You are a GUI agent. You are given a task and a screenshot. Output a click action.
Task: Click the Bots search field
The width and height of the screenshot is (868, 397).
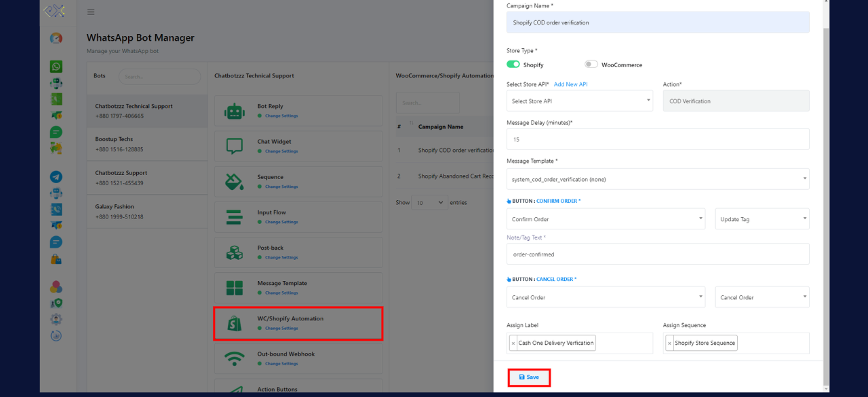[159, 77]
